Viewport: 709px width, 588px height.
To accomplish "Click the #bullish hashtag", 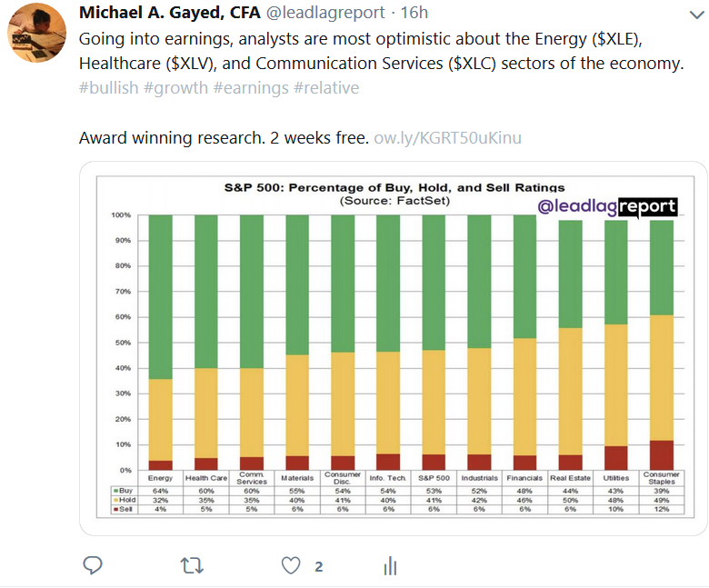I will (111, 88).
